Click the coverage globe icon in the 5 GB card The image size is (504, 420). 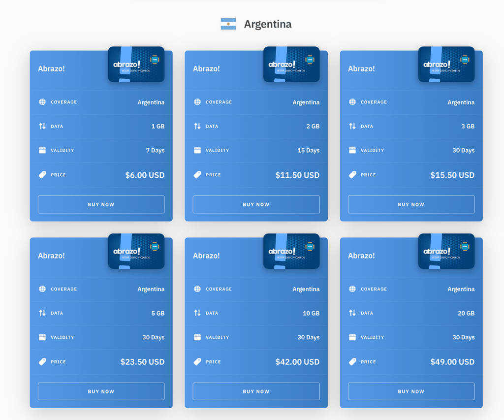click(x=42, y=289)
